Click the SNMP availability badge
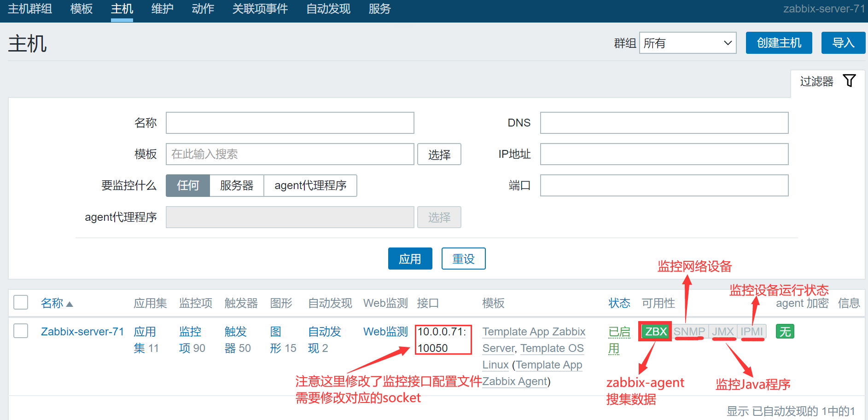868x420 pixels. [689, 331]
